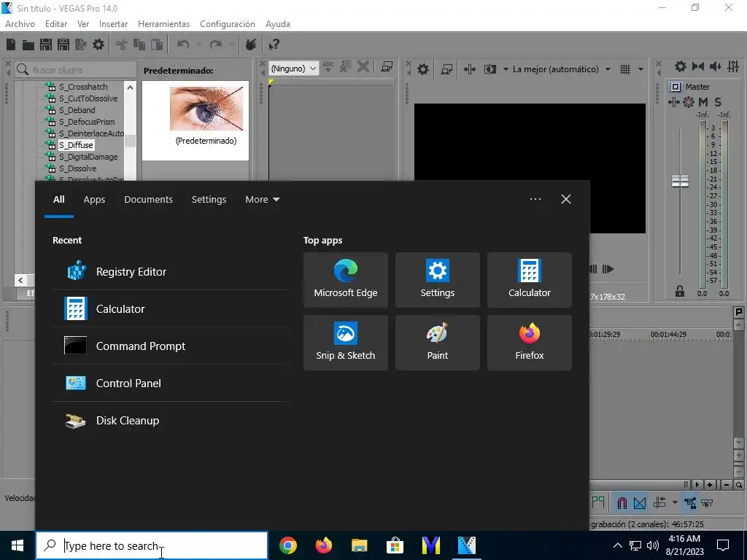Viewport: 747px width, 560px height.
Task: Open Paint from Top apps
Action: click(438, 343)
